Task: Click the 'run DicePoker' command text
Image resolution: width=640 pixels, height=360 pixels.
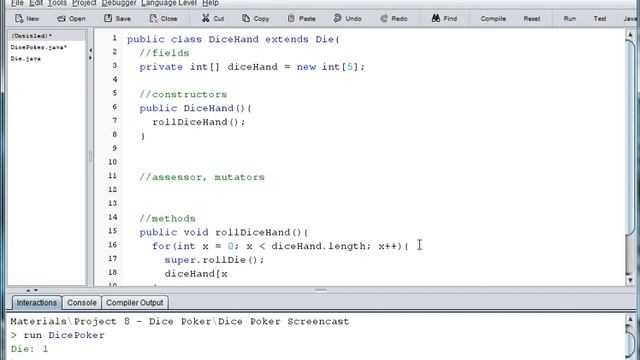Action: [x=64, y=335]
